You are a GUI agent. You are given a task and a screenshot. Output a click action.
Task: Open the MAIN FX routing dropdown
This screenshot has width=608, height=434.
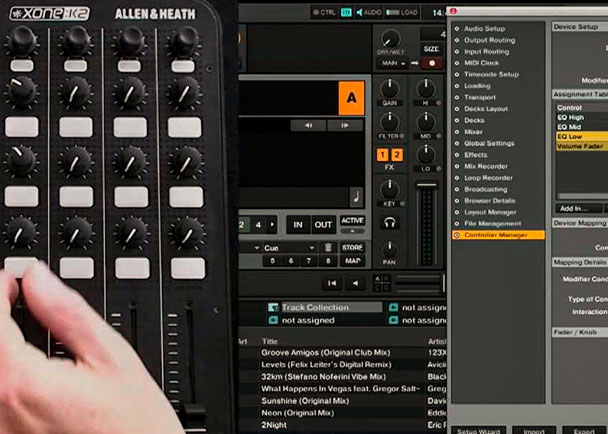[x=392, y=63]
